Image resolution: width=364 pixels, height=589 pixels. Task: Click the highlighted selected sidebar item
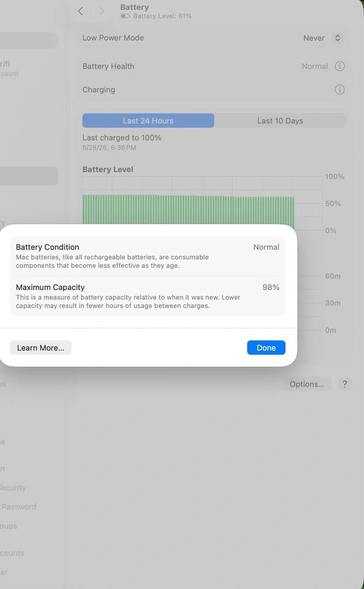click(x=29, y=176)
